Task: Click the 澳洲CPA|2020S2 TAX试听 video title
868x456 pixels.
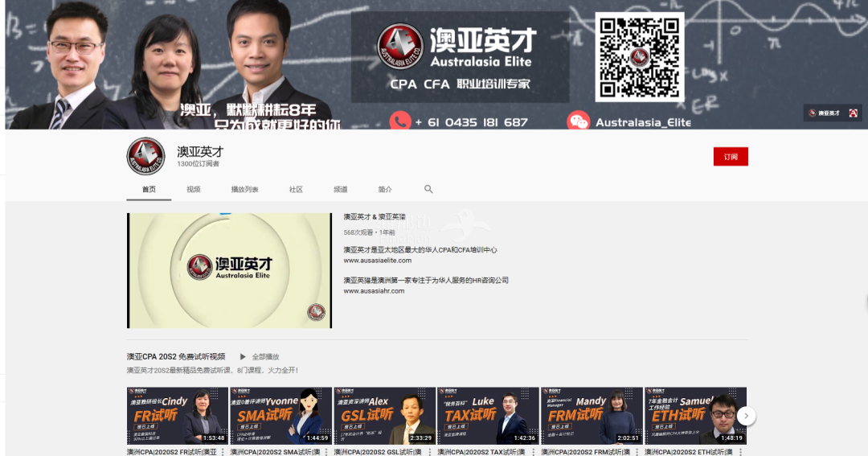Action: [482, 452]
